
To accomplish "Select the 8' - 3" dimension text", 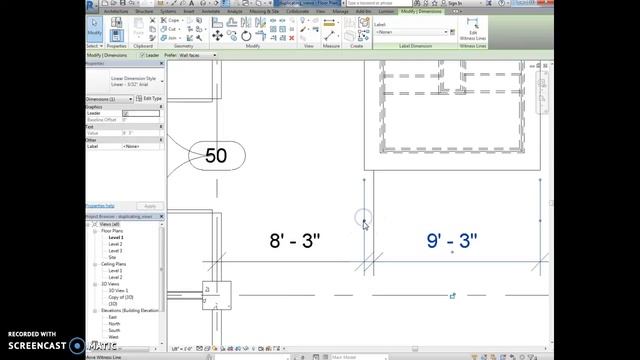I will point(295,241).
